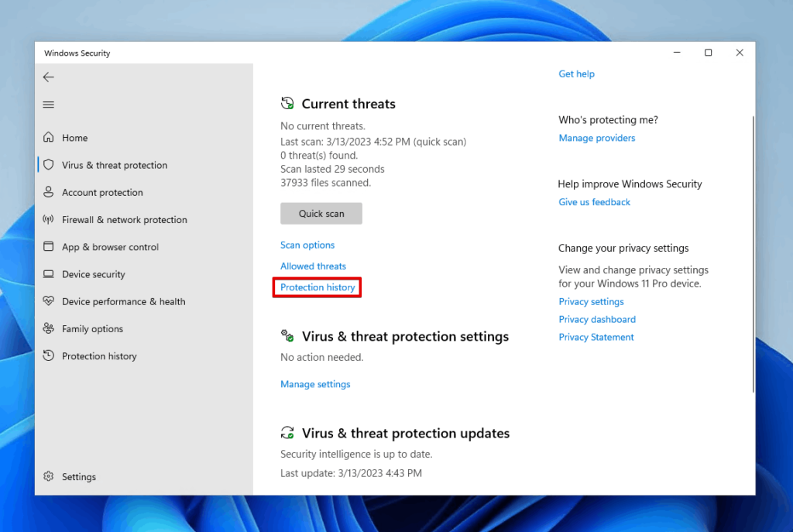The image size is (793, 532).
Task: Click the hamburger menu to collapse sidebar
Action: pos(48,105)
